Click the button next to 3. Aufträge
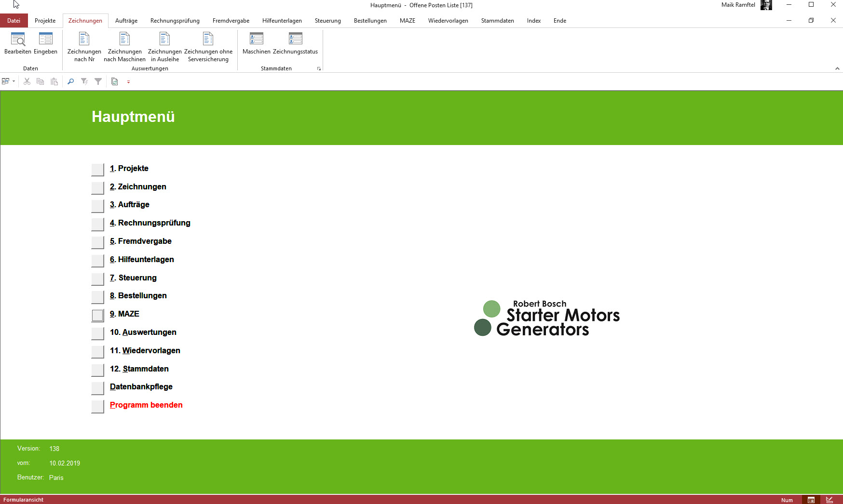 coord(97,206)
